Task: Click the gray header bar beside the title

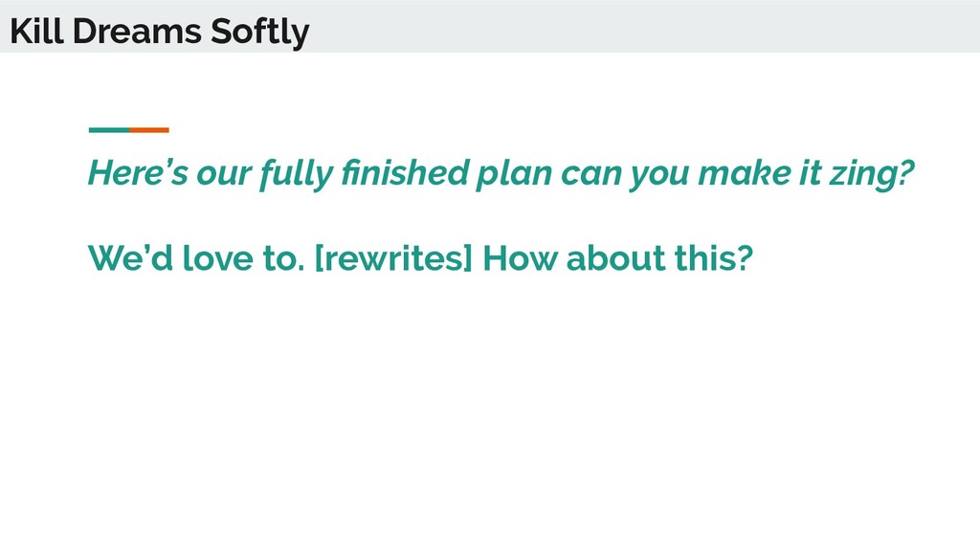Action: coord(644,26)
